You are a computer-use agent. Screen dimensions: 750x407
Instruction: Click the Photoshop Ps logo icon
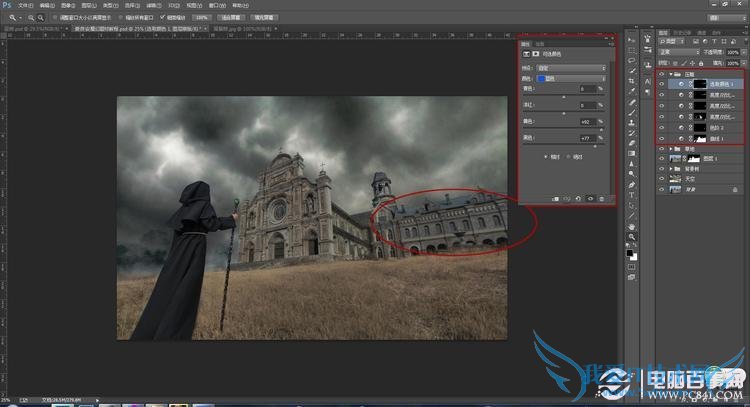[8, 5]
